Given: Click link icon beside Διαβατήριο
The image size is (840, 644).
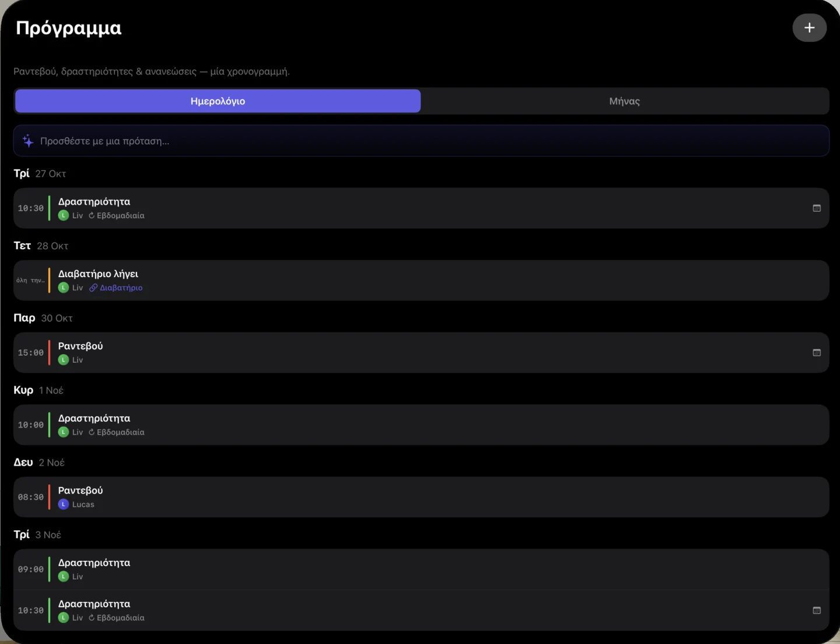Looking at the screenshot, I should 93,288.
